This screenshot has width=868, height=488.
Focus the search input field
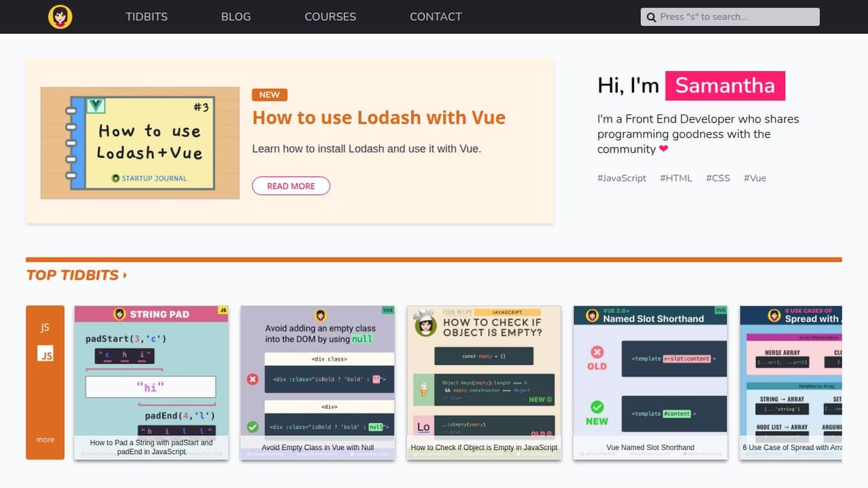click(730, 17)
